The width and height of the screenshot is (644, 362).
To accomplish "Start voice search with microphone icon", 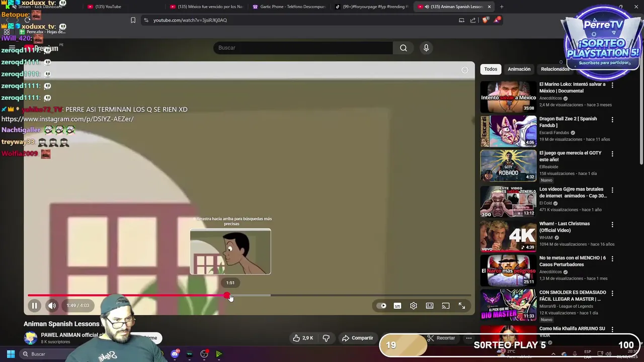I will (x=426, y=48).
